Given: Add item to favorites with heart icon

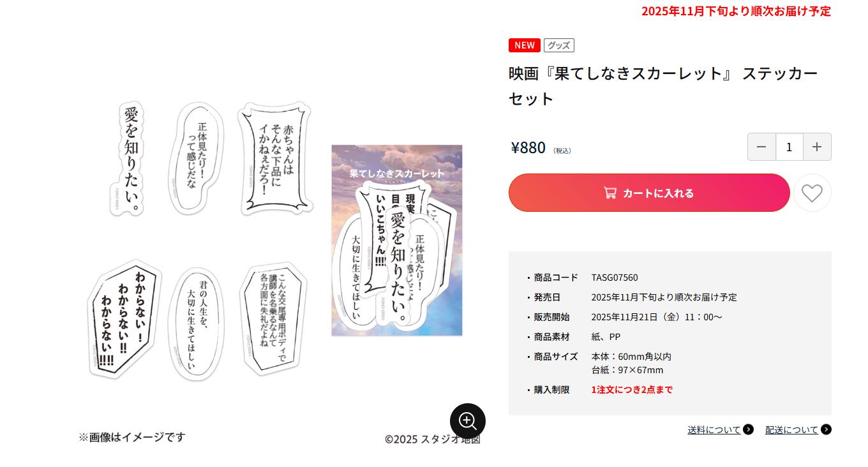Looking at the screenshot, I should pos(812,193).
